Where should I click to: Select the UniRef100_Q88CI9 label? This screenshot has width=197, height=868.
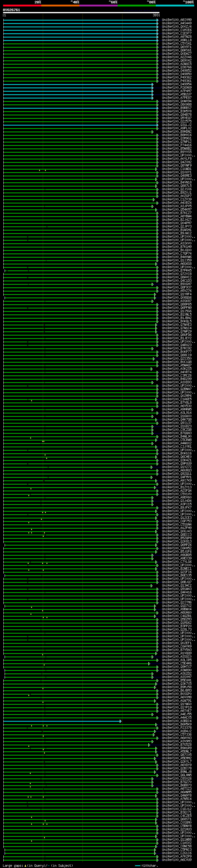tap(177, 355)
